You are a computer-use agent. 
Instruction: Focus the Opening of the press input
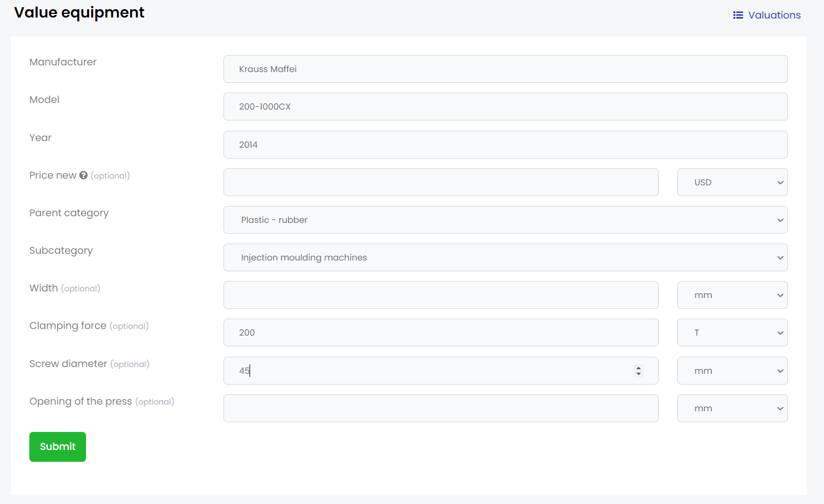[x=441, y=408]
